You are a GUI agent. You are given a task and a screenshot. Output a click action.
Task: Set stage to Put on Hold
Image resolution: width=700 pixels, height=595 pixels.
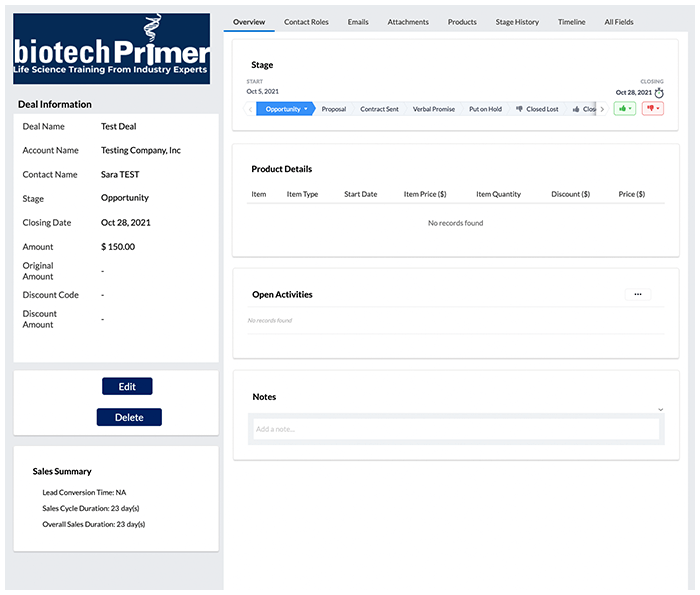click(485, 109)
